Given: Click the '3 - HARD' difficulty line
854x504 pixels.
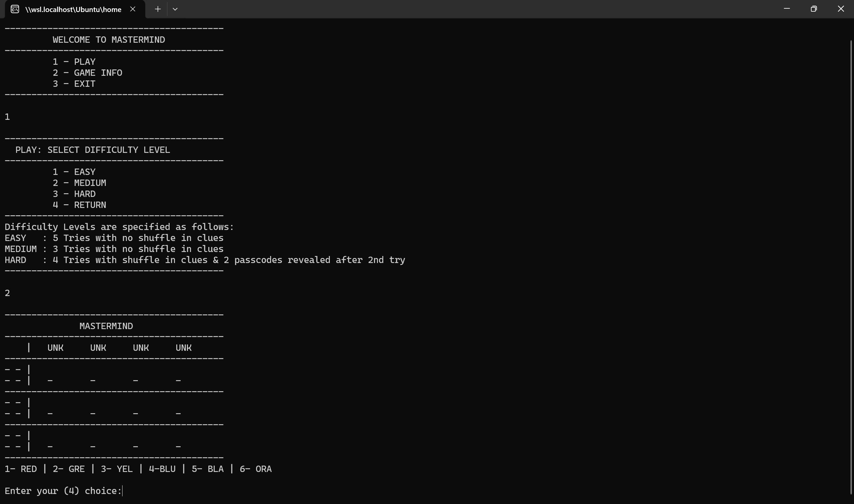Looking at the screenshot, I should pyautogui.click(x=74, y=194).
